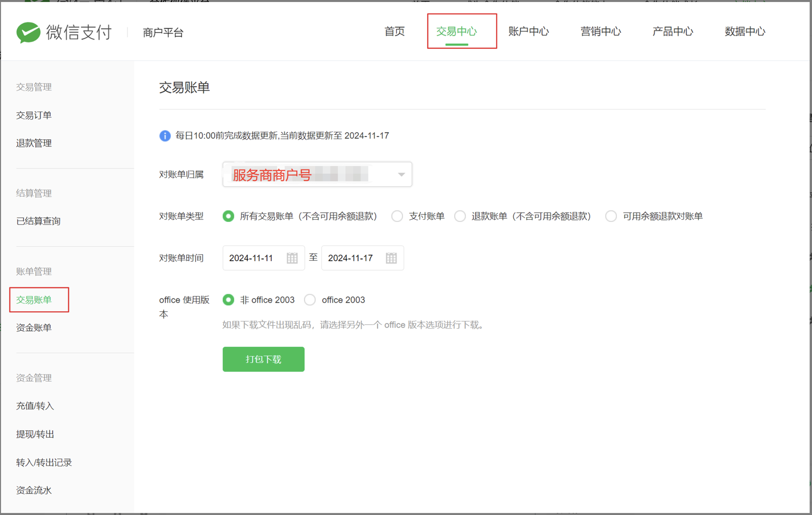Choose the office 2003 radio button

(310, 300)
